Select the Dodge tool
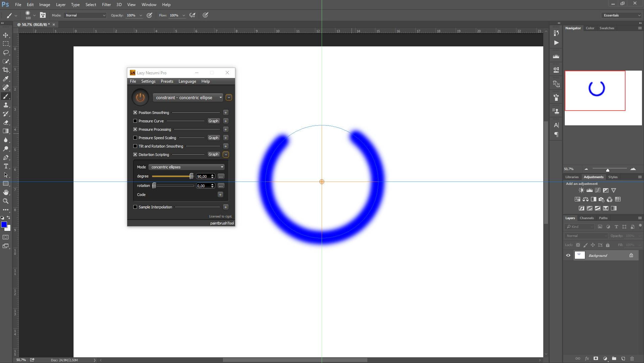 point(6,149)
